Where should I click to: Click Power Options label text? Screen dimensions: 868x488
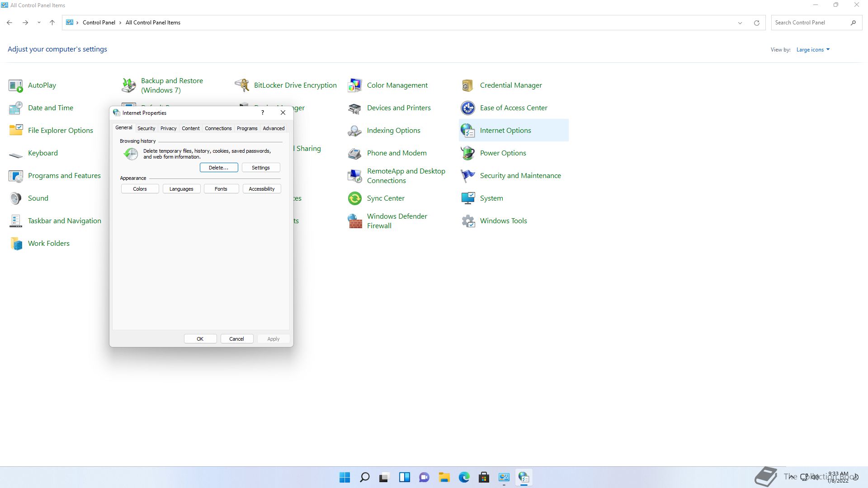(503, 153)
